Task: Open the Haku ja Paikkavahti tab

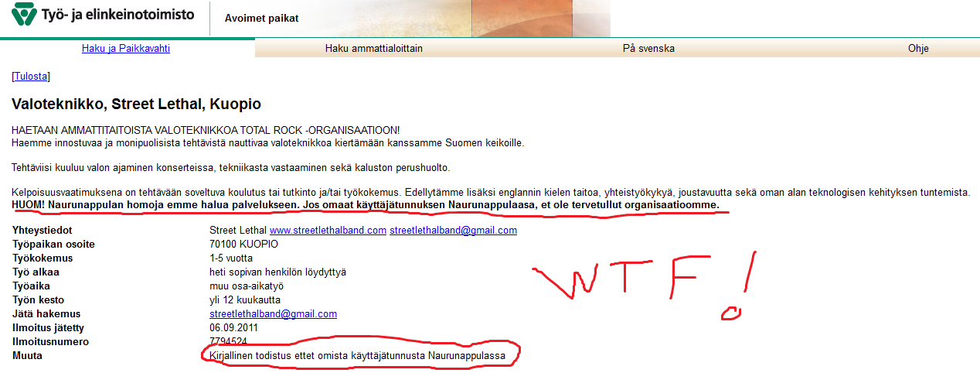Action: pos(126,48)
